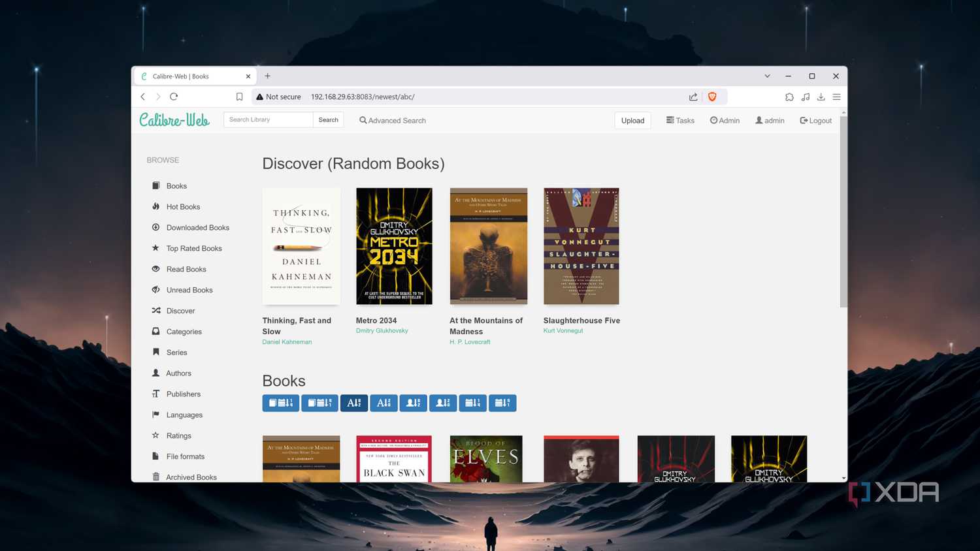980x551 pixels.
Task: Open author Dmitry Glukhovsky link
Action: coord(382,331)
